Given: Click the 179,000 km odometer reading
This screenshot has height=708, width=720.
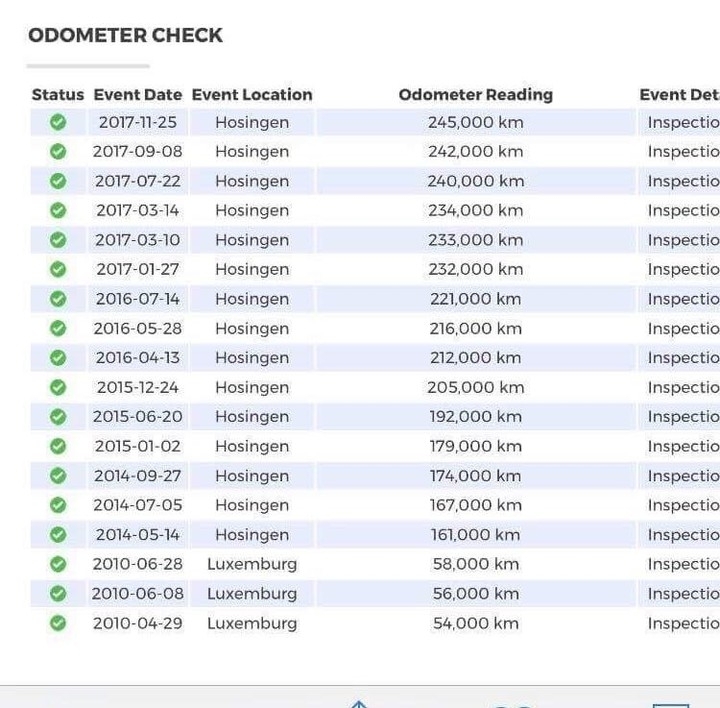Looking at the screenshot, I should [x=476, y=446].
